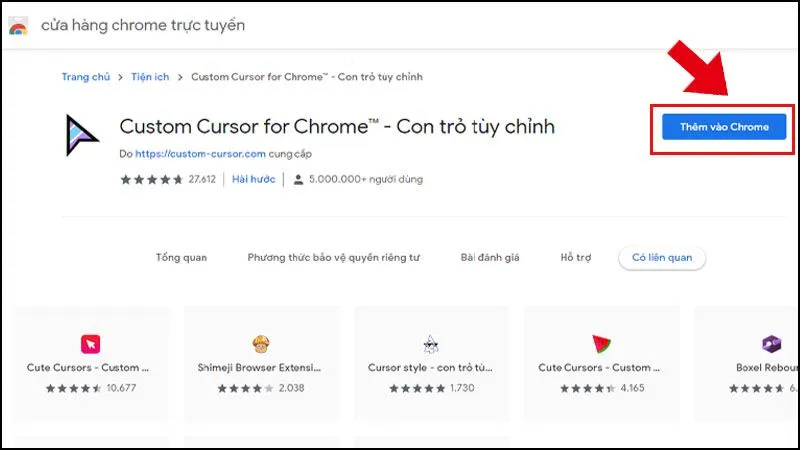Open the purple Boxel Rebound cube icon
The width and height of the screenshot is (800, 450).
click(x=771, y=344)
